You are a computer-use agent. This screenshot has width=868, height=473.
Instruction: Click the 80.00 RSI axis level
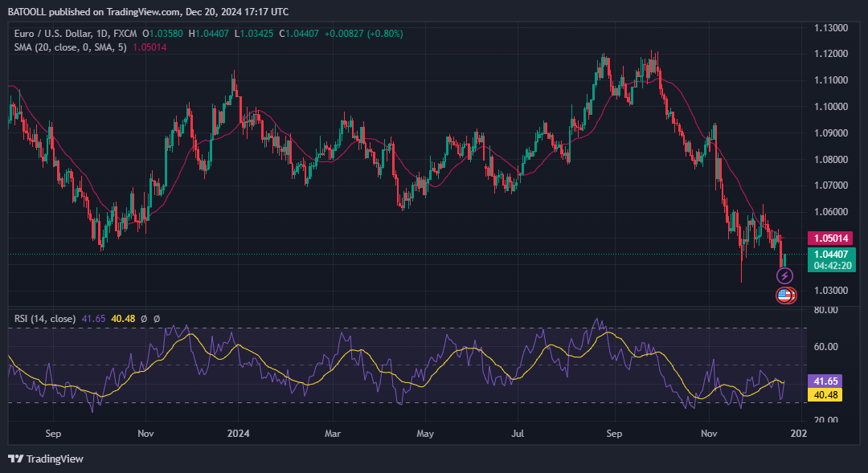click(826, 310)
